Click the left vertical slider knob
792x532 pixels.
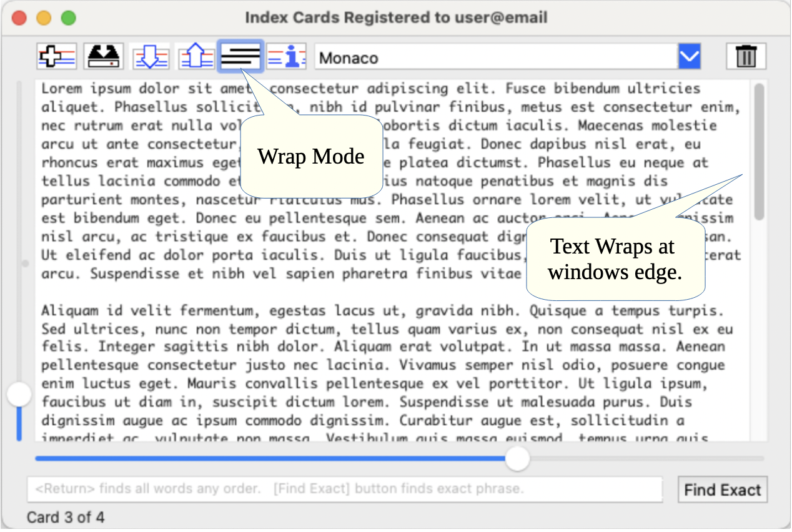pyautogui.click(x=19, y=395)
